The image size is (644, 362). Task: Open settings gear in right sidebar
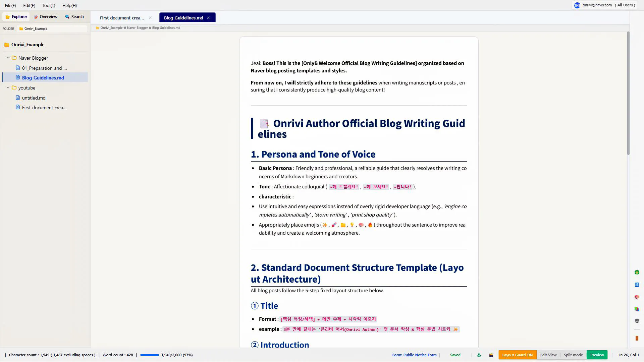637,321
